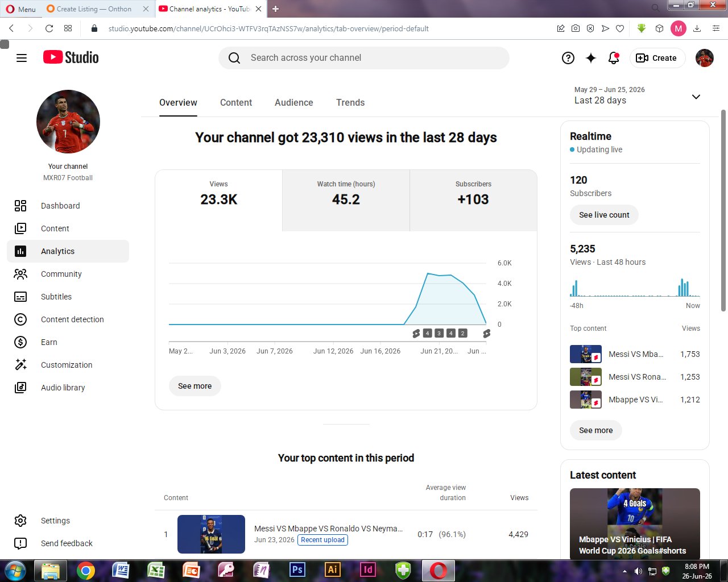Open Chrome from the Windows taskbar
The height and width of the screenshot is (582, 728).
pyautogui.click(x=86, y=570)
